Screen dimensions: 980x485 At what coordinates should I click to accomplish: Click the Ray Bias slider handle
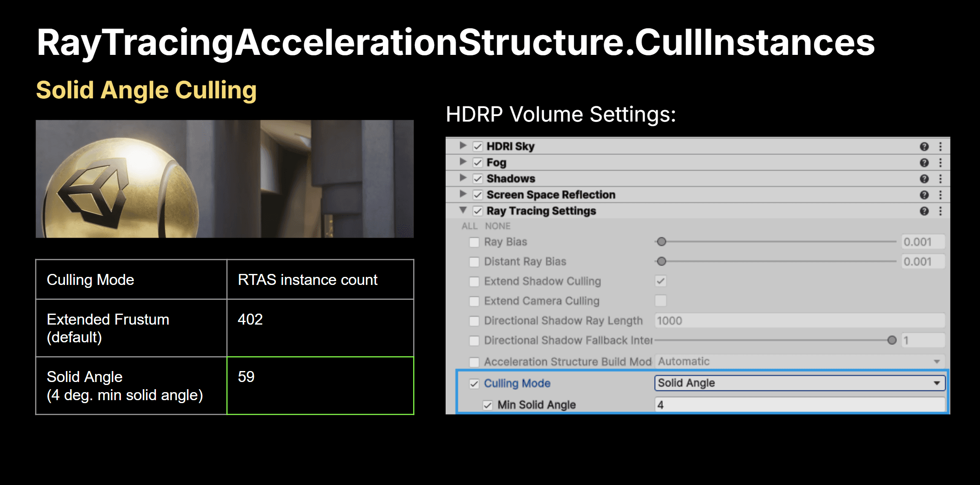[661, 241]
